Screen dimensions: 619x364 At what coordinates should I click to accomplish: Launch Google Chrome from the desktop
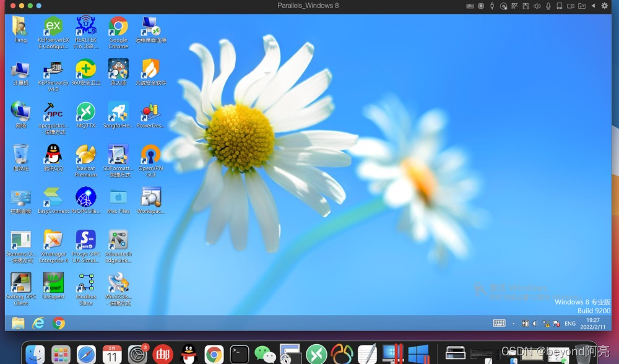[118, 32]
